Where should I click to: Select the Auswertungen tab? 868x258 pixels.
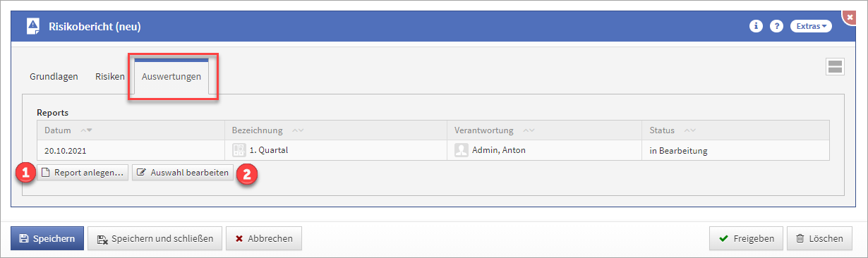click(171, 76)
